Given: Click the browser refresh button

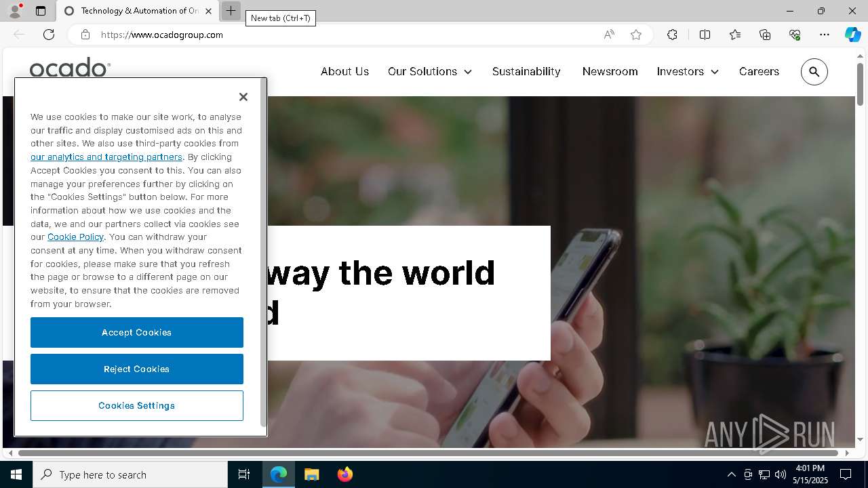Looking at the screenshot, I should (49, 35).
